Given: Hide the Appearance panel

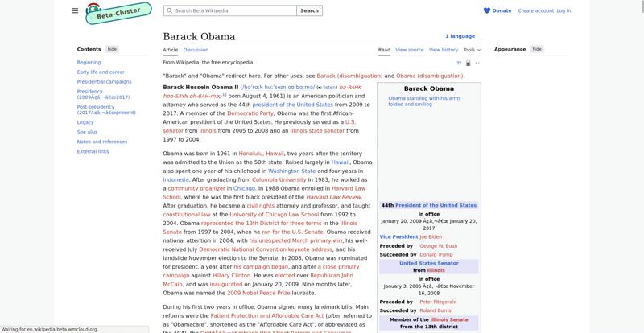Looking at the screenshot, I should point(537,49).
